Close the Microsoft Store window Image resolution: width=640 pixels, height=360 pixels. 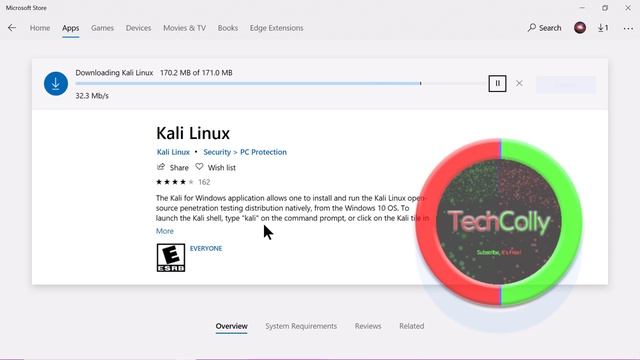tap(628, 8)
